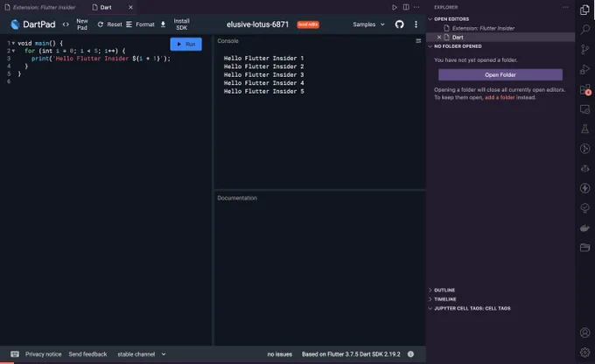The image size is (595, 364).
Task: Click the editor run triangle icon
Action: click(x=395, y=7)
